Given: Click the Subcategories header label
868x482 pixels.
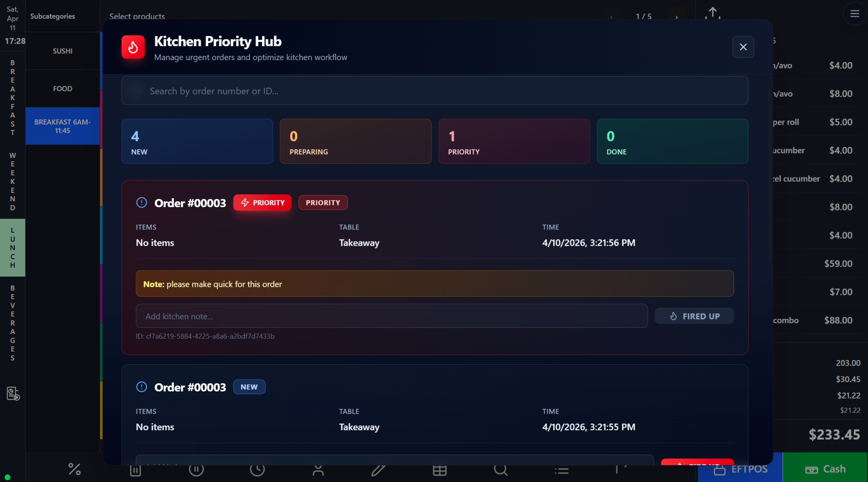Looking at the screenshot, I should 53,16.
